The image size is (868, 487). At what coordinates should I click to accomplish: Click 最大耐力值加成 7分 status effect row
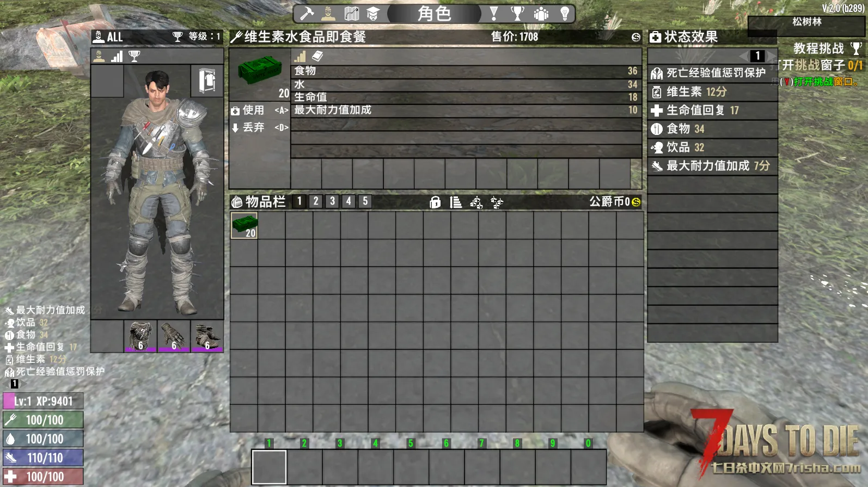[712, 166]
